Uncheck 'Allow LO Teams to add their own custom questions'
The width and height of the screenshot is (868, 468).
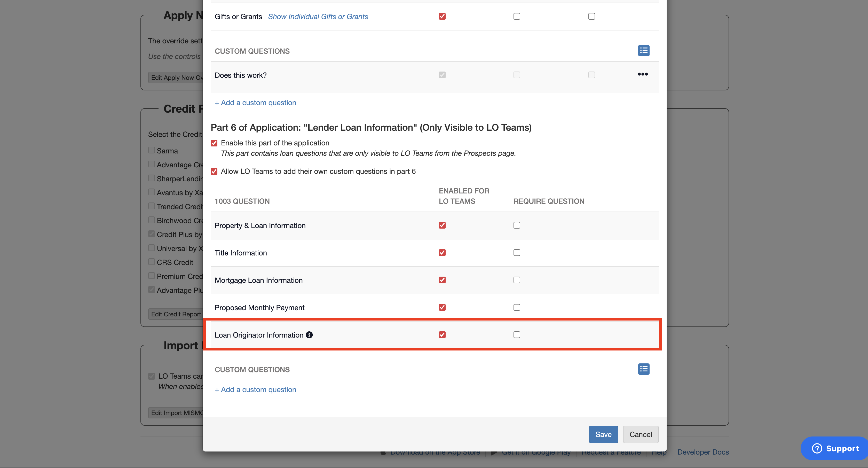(x=214, y=171)
